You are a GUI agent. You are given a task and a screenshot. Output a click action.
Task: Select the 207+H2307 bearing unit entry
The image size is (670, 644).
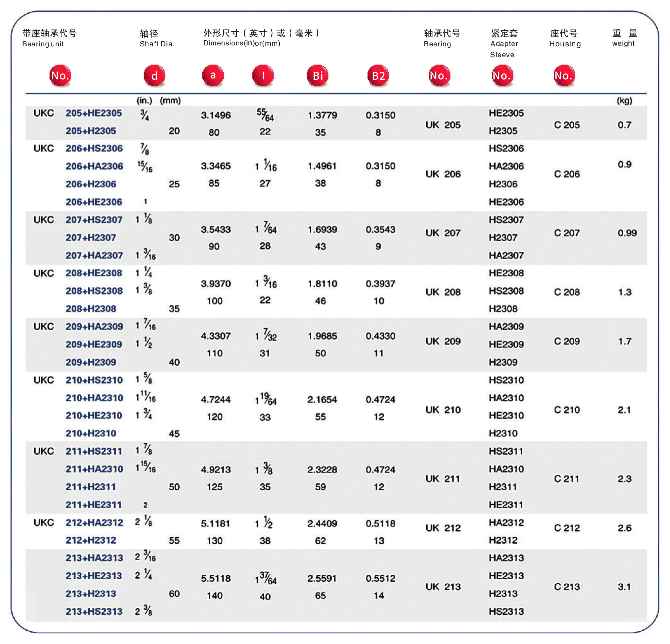tap(91, 238)
